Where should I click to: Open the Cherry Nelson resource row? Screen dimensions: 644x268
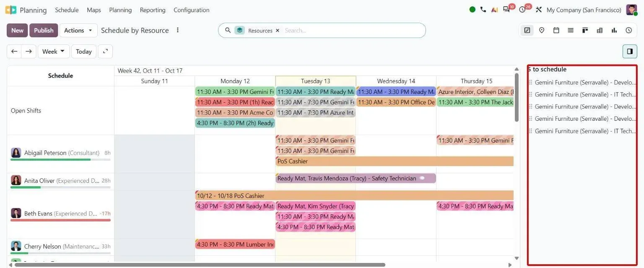tap(61, 247)
